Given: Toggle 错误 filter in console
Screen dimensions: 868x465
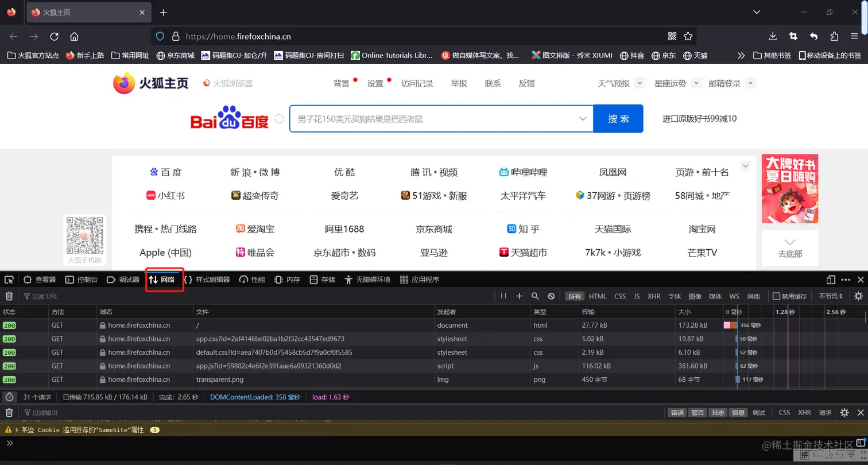Looking at the screenshot, I should click(x=677, y=413).
